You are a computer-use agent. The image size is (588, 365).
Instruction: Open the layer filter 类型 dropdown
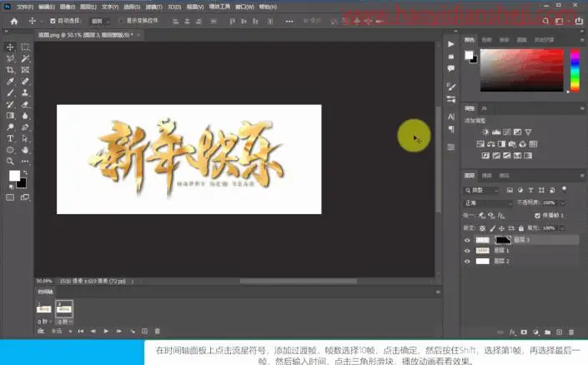click(x=482, y=190)
